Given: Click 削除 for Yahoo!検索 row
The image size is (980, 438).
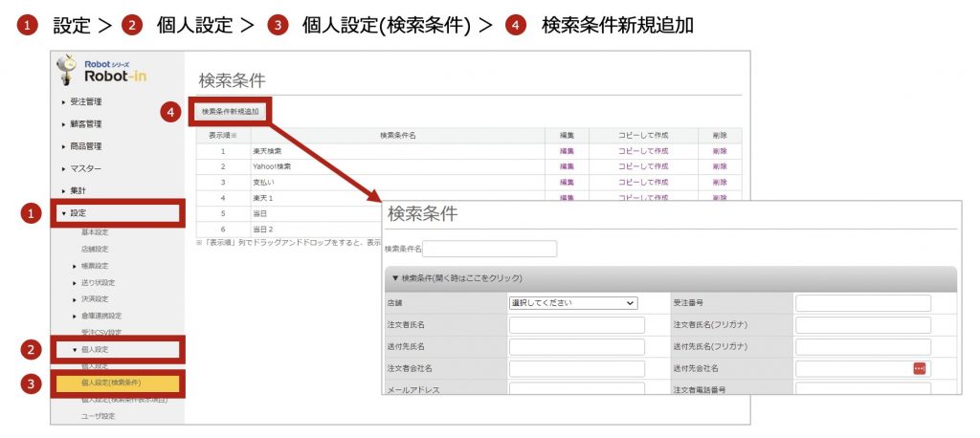Looking at the screenshot, I should click(x=720, y=166).
